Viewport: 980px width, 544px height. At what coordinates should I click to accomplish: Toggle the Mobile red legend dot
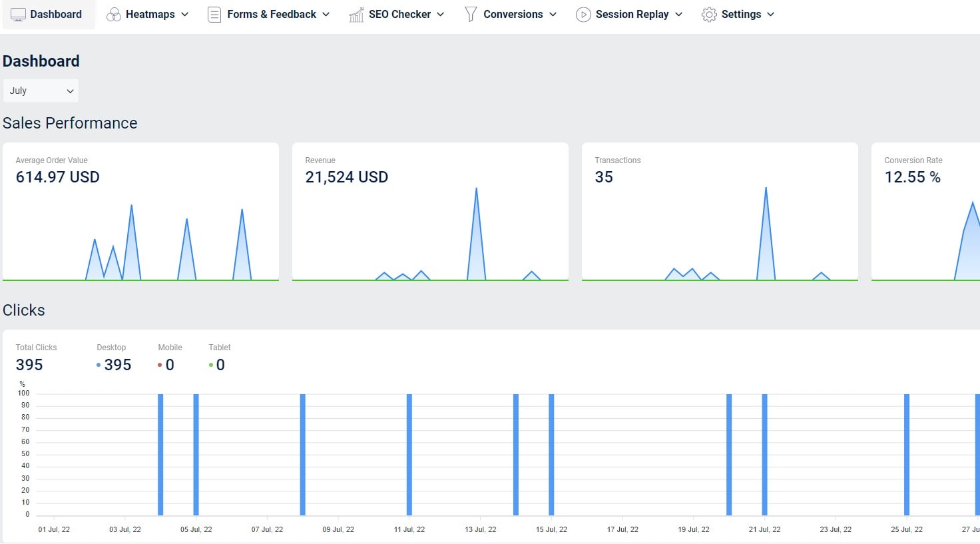[x=160, y=365]
